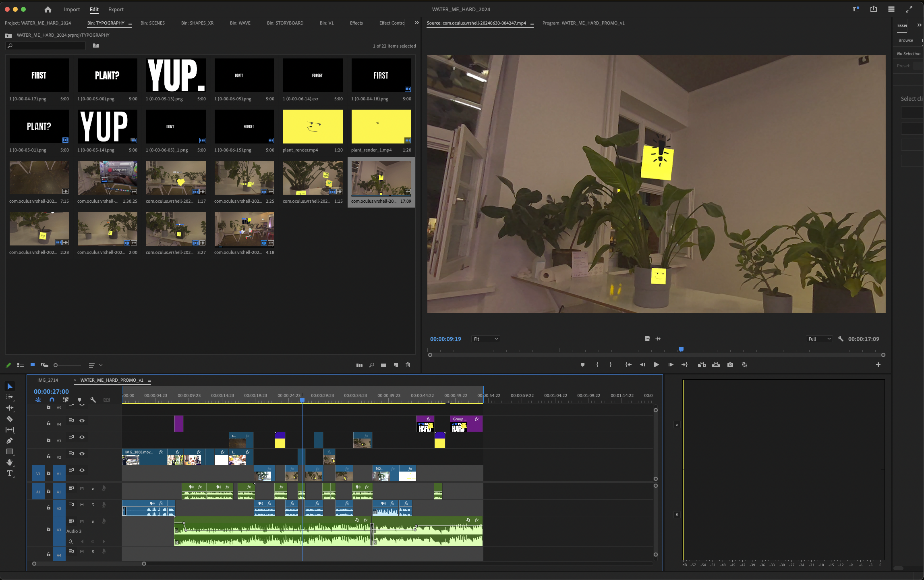Click the Export Frame camera icon
Viewport: 924px width, 580px height.
coord(730,364)
